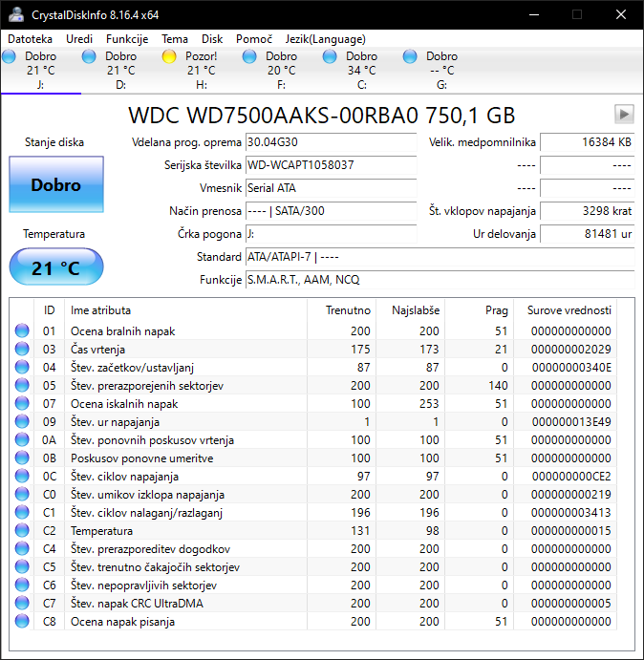644x660 pixels.
Task: Click the Trenutno column header
Action: [341, 310]
